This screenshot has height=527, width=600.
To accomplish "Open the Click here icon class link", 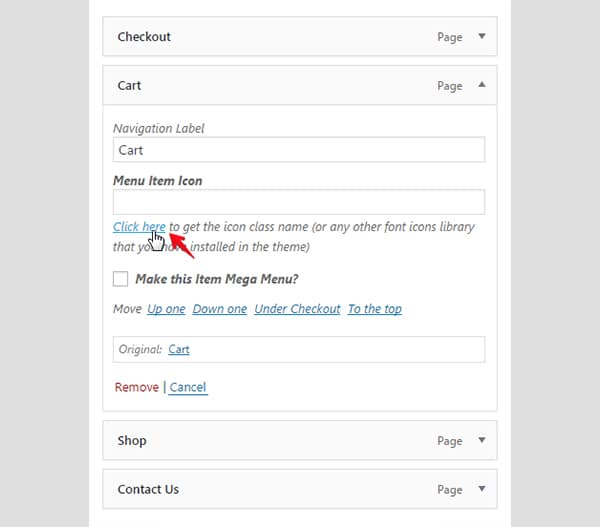I will pyautogui.click(x=139, y=227).
